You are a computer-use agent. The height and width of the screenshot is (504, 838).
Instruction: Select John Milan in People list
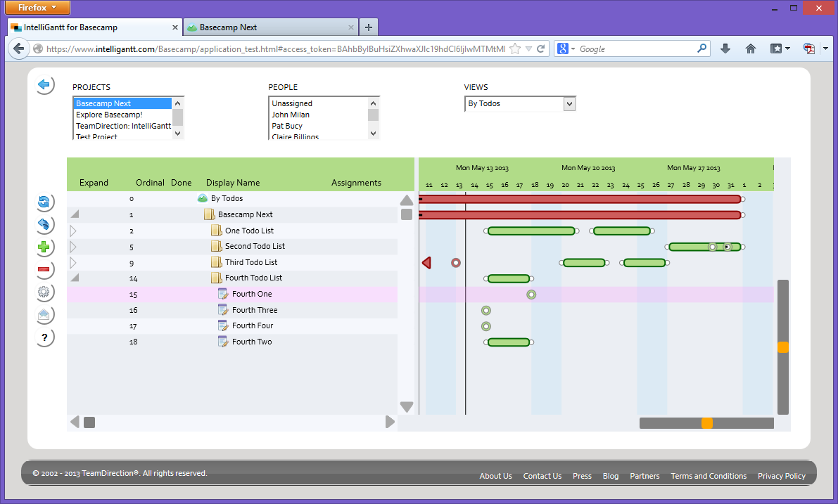tap(319, 115)
